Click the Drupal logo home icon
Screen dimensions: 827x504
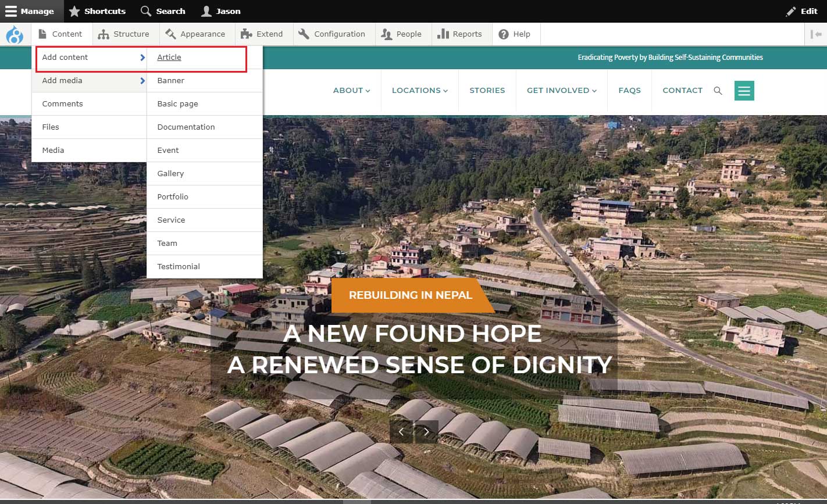point(15,35)
